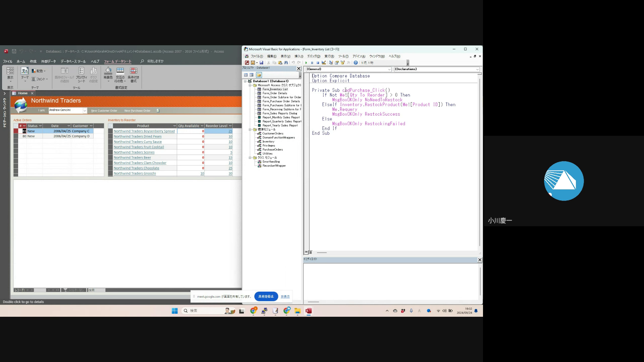Toggle folders view in Project explorer
Viewport: 644px width, 362px height.
[x=259, y=75]
